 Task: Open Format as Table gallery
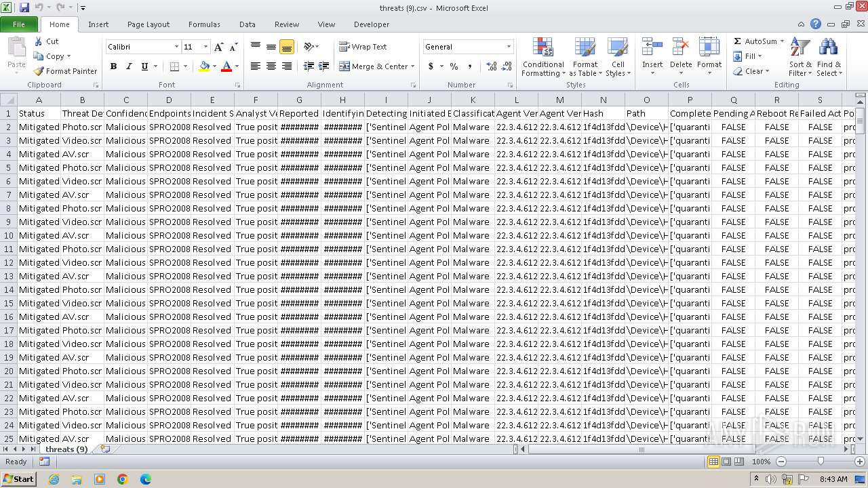pyautogui.click(x=585, y=57)
